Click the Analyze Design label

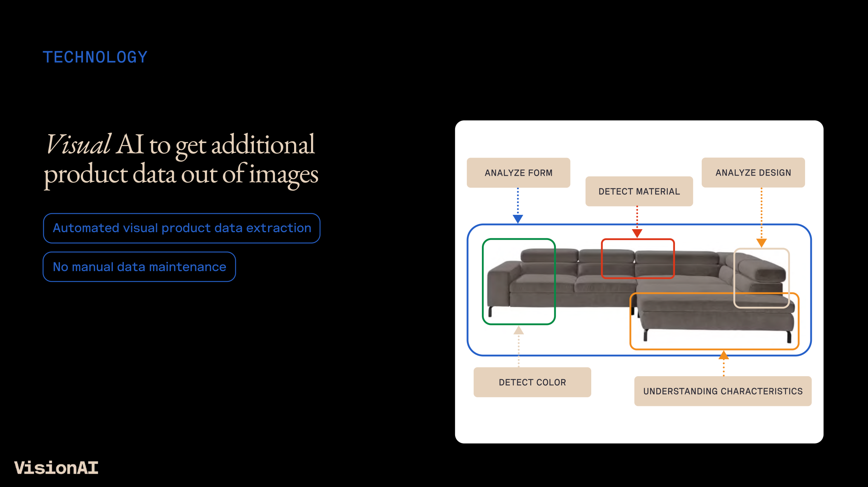(x=753, y=173)
